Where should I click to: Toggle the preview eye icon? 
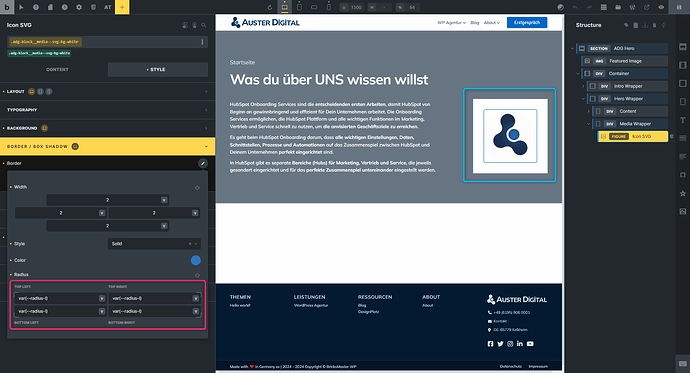point(661,7)
